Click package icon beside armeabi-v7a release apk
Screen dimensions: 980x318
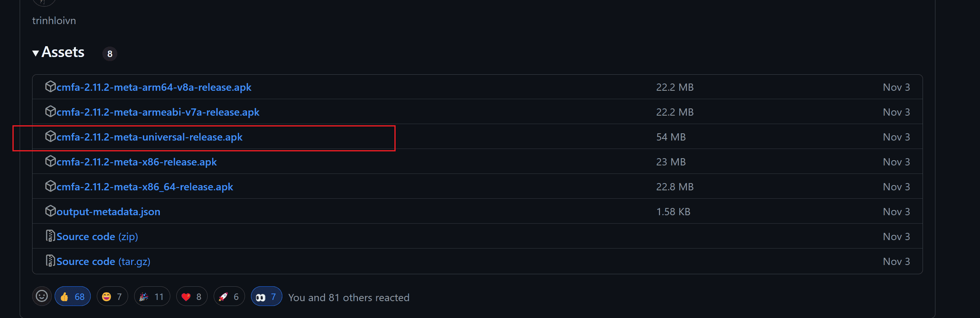(50, 111)
